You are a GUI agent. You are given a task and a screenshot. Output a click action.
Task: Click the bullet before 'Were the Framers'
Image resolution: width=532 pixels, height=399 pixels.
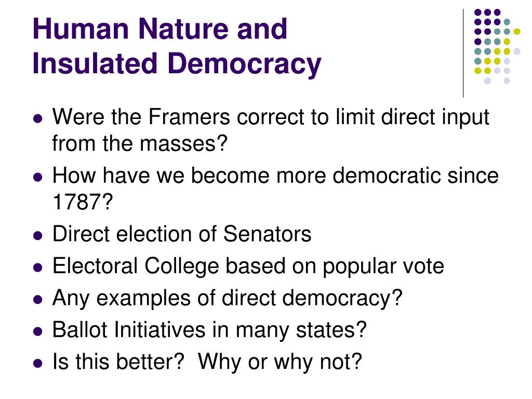(38, 118)
